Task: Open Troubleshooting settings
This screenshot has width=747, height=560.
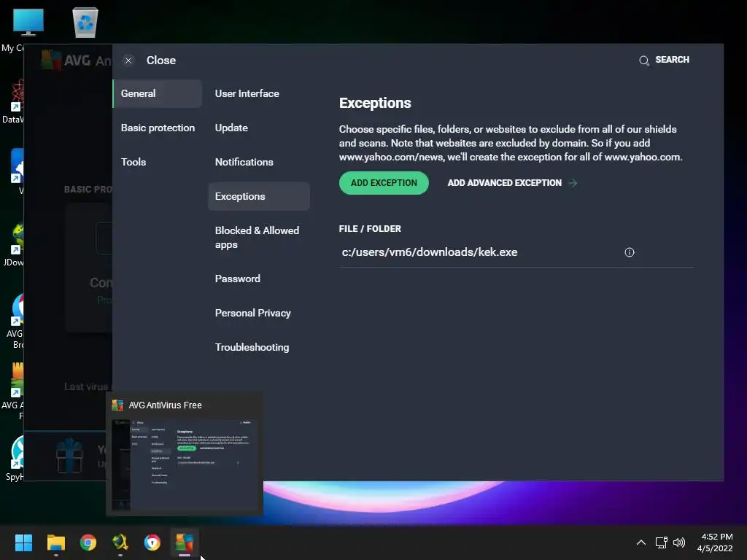Action: pos(252,348)
